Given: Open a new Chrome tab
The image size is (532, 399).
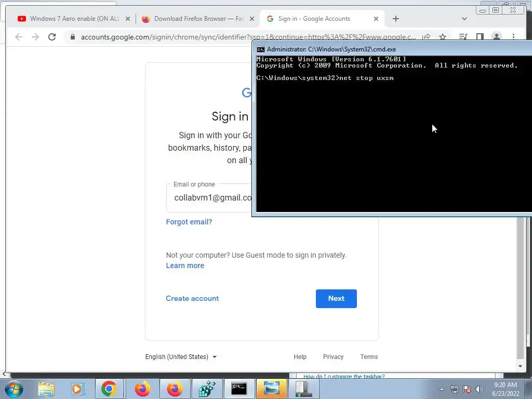Looking at the screenshot, I should pyautogui.click(x=395, y=19).
